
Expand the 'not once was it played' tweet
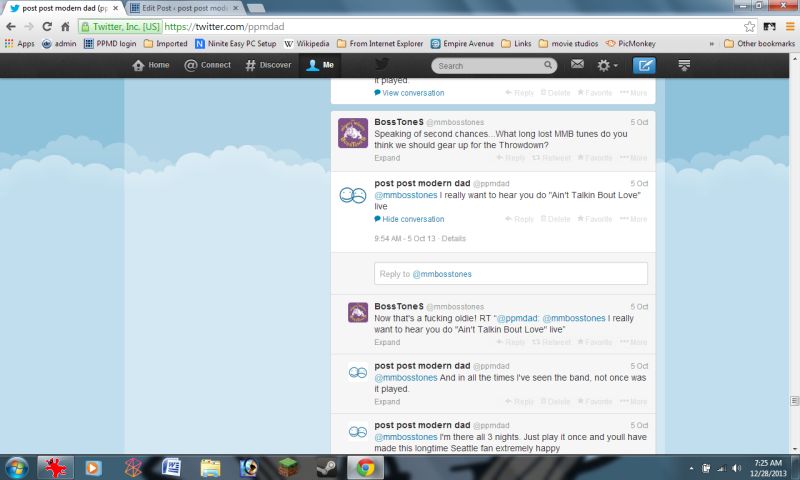[x=387, y=402]
